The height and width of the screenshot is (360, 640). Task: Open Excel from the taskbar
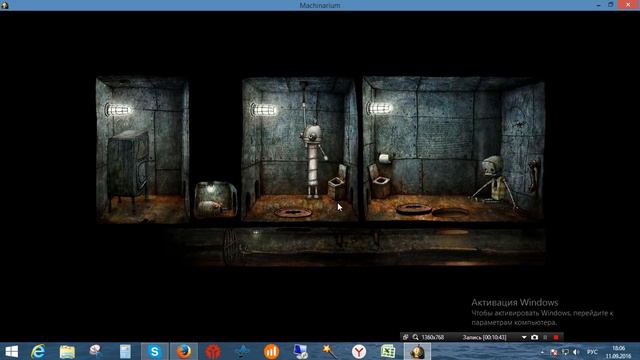pos(388,351)
